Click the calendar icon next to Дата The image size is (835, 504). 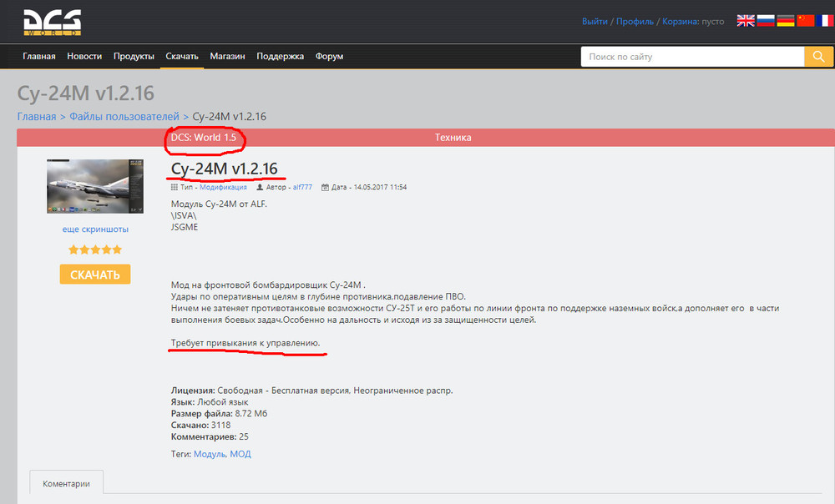(x=325, y=188)
